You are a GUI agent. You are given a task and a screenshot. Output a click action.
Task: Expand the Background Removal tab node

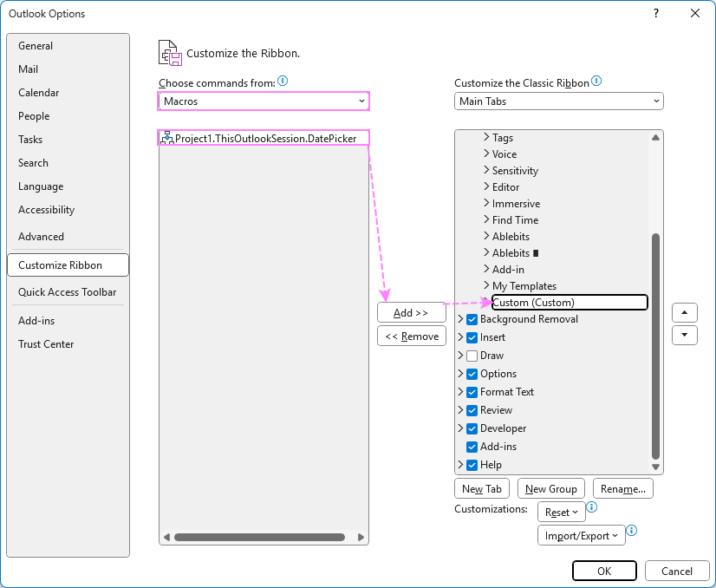pos(461,318)
